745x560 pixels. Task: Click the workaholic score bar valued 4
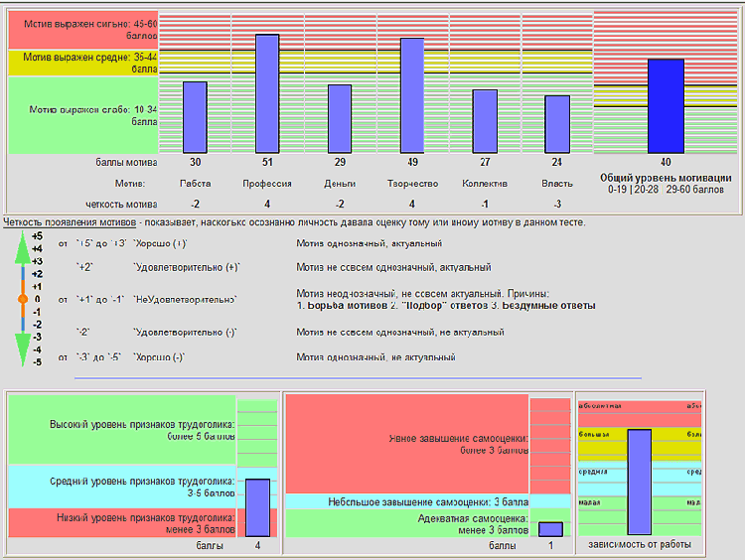257,507
